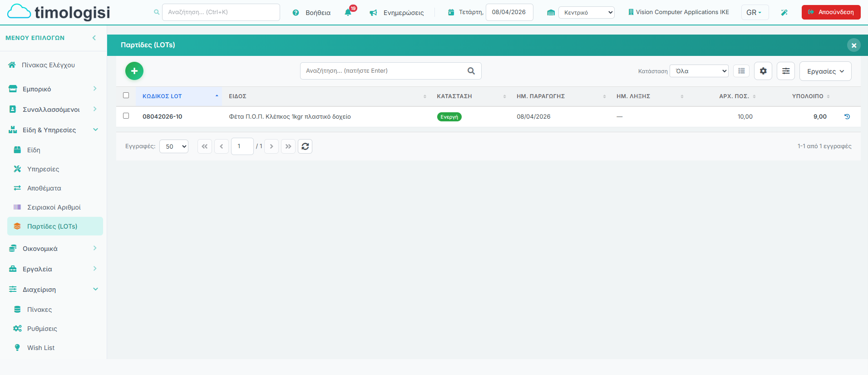868x375 pixels.
Task: Sort by ΕΙΔΟΣ column header
Action: coord(325,96)
